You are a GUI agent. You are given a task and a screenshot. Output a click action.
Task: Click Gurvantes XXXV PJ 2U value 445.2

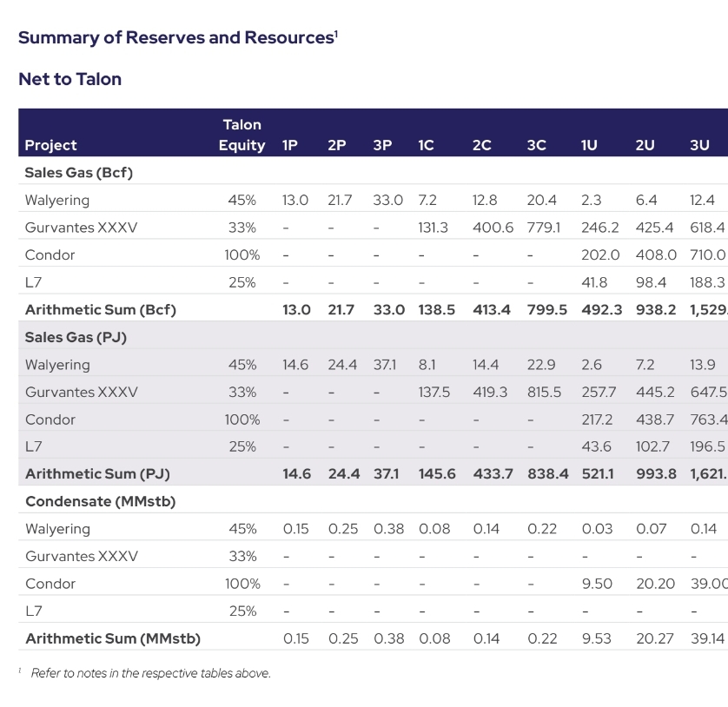655,393
